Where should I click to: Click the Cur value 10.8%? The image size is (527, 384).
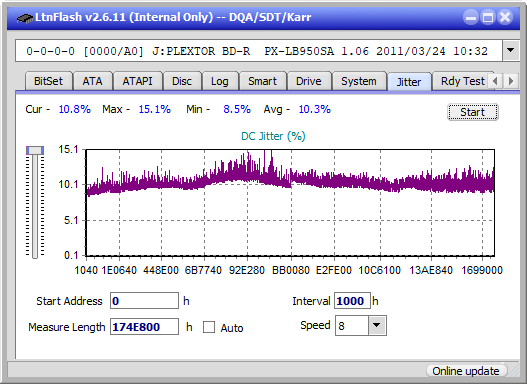(75, 109)
